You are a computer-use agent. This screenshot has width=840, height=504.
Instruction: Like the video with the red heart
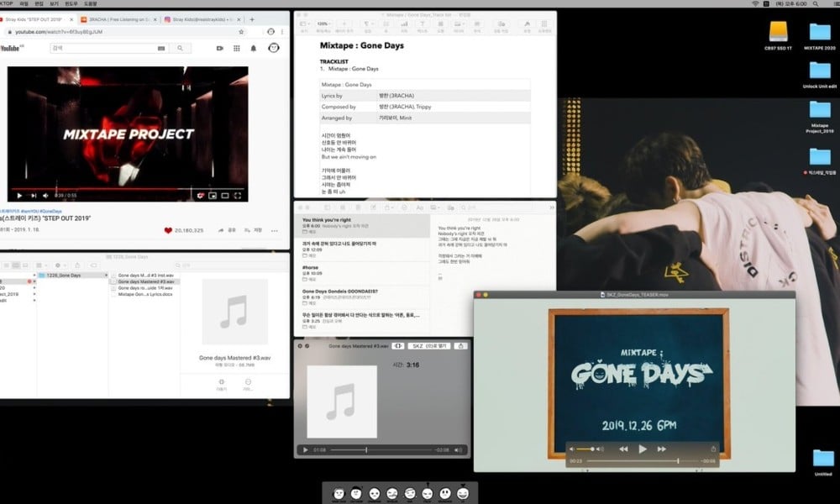168,230
